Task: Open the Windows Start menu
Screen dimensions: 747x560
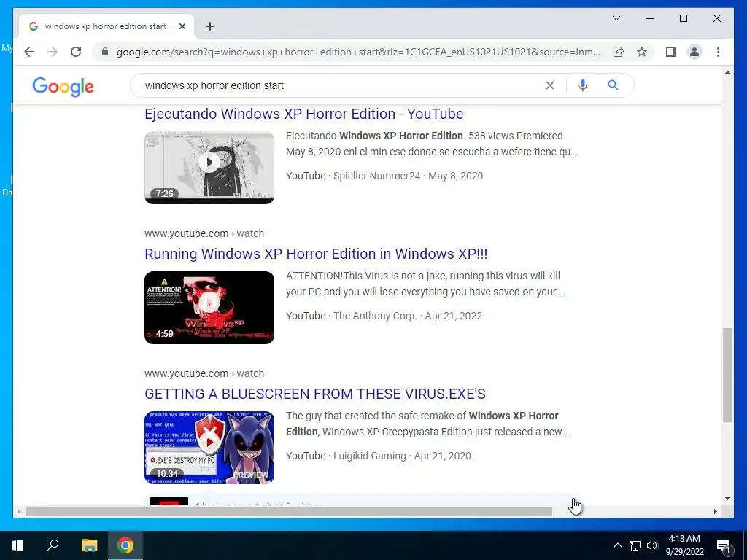Action: 18,545
